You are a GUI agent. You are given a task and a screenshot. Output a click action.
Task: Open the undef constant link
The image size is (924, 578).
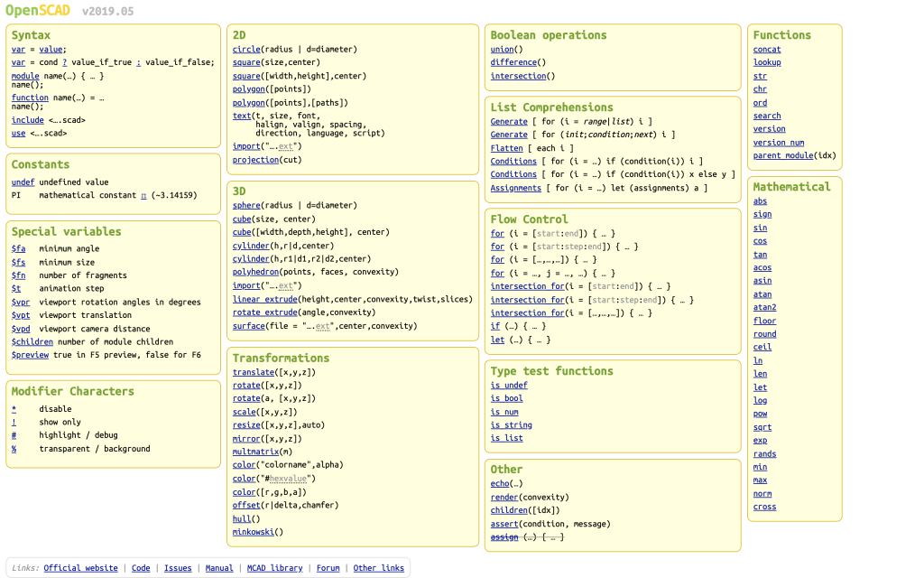(x=23, y=182)
